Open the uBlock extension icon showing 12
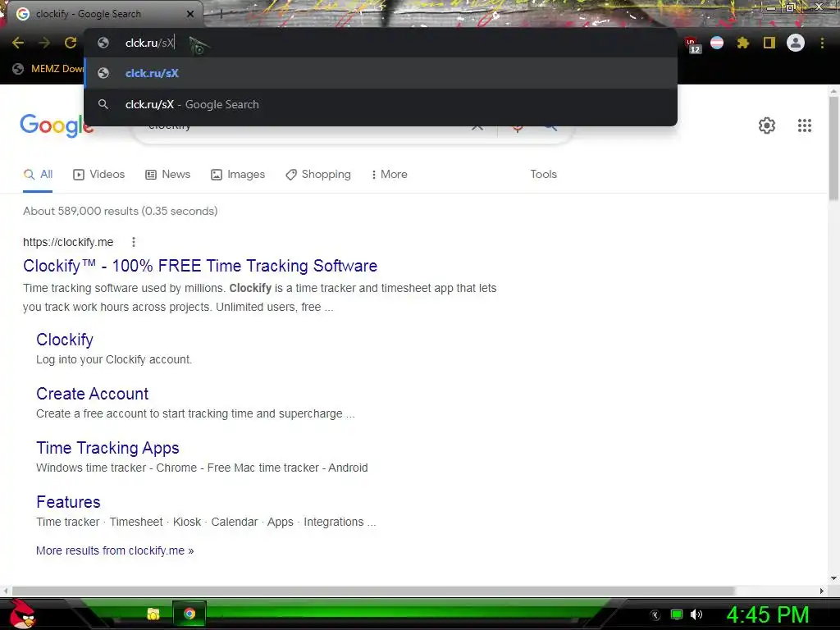 (692, 44)
